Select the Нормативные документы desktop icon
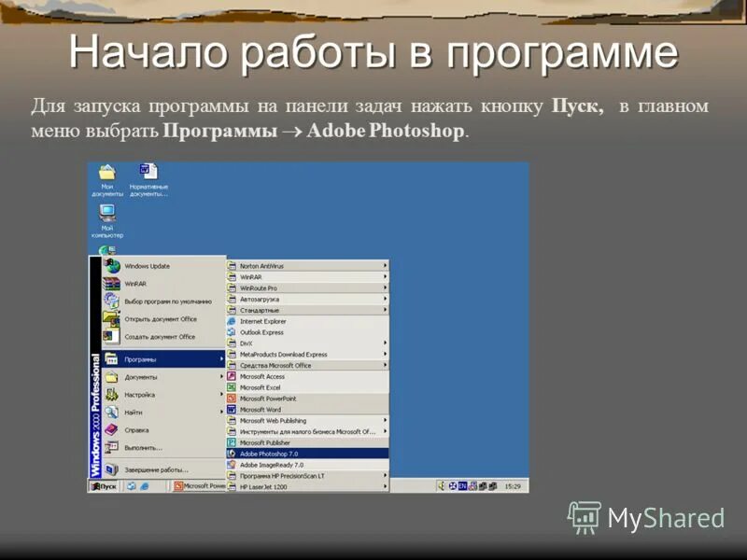The height and width of the screenshot is (560, 747). pyautogui.click(x=148, y=180)
